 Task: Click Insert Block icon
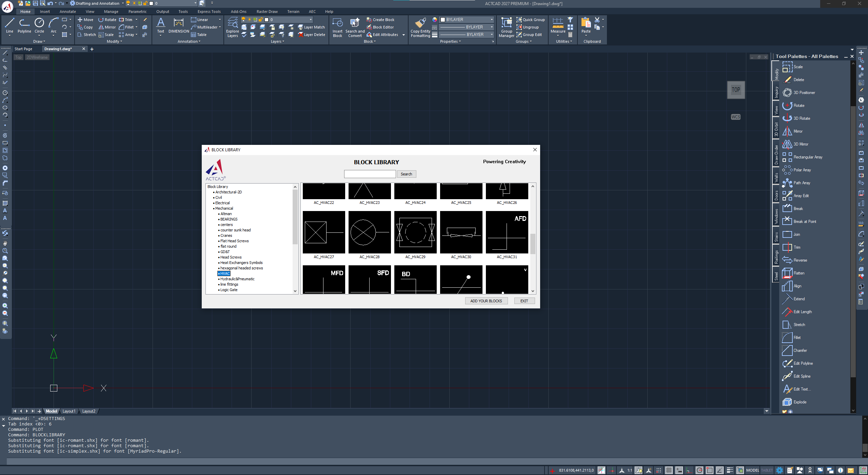[337, 27]
